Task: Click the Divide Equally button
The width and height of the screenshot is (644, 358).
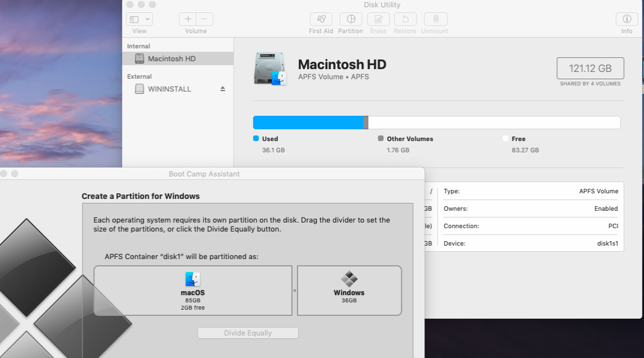Action: coord(248,333)
